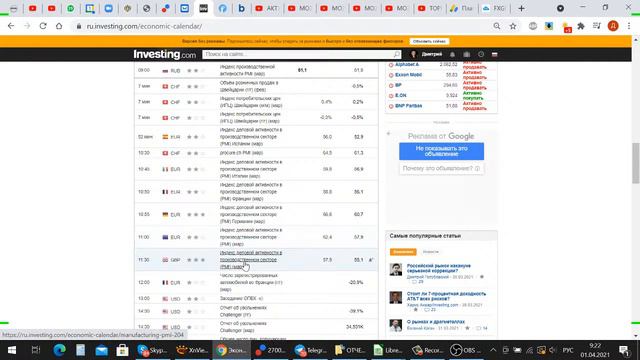Viewport: 640px width, 360px height.
Task: Open the language flag selector in header
Action: pyautogui.click(x=495, y=54)
